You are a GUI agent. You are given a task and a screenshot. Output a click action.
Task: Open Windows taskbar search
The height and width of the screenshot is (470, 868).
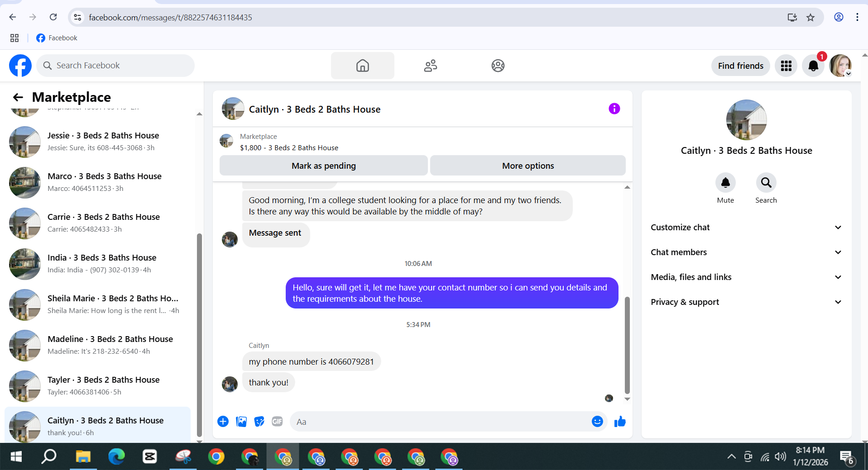click(x=49, y=457)
